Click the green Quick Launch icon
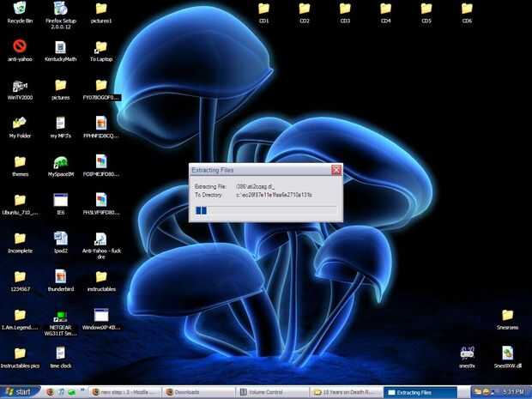532x399 pixels. click(x=71, y=392)
